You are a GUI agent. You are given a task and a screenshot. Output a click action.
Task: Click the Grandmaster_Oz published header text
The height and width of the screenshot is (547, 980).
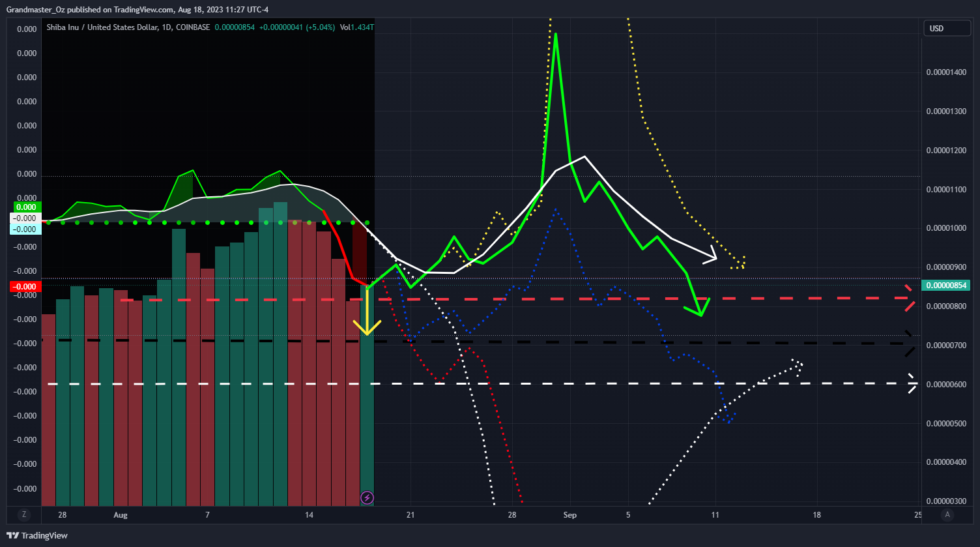[137, 9]
